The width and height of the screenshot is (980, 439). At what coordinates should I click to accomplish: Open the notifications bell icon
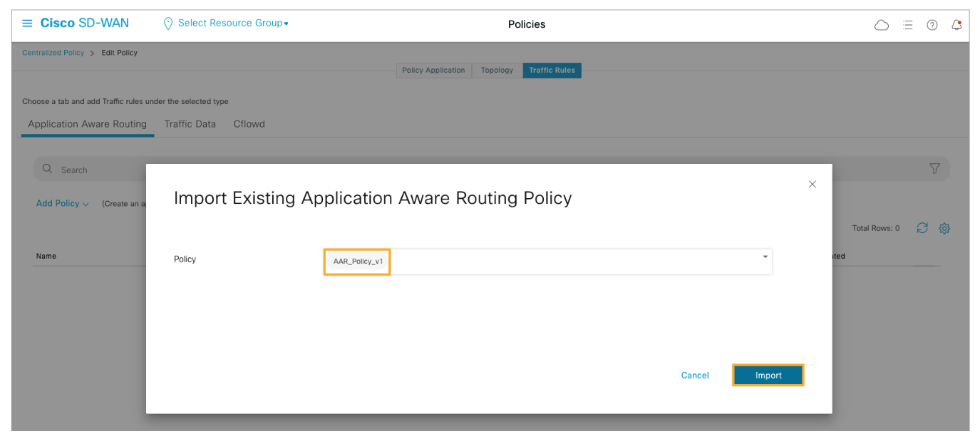tap(956, 25)
